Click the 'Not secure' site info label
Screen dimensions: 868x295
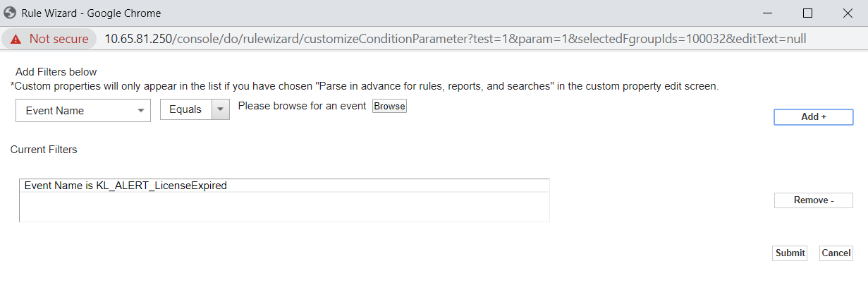[59, 39]
